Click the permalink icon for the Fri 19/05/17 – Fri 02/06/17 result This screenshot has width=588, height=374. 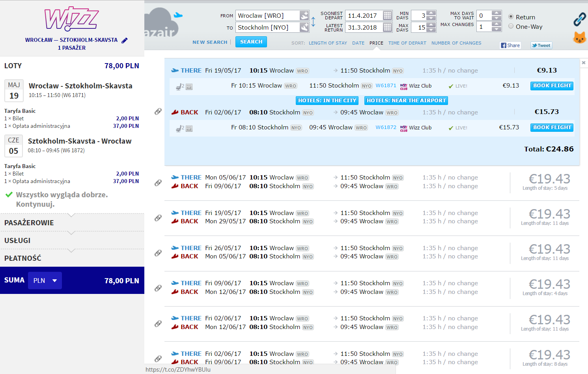pos(158,112)
